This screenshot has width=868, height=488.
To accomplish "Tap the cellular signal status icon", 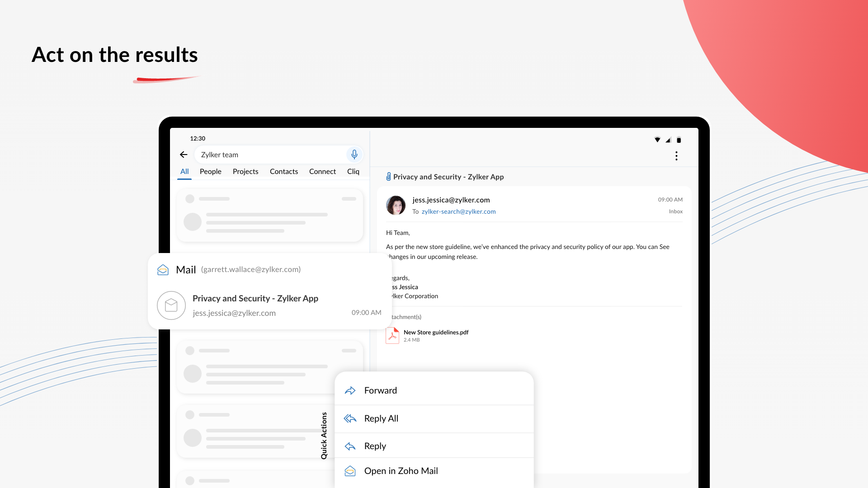I will tap(668, 140).
